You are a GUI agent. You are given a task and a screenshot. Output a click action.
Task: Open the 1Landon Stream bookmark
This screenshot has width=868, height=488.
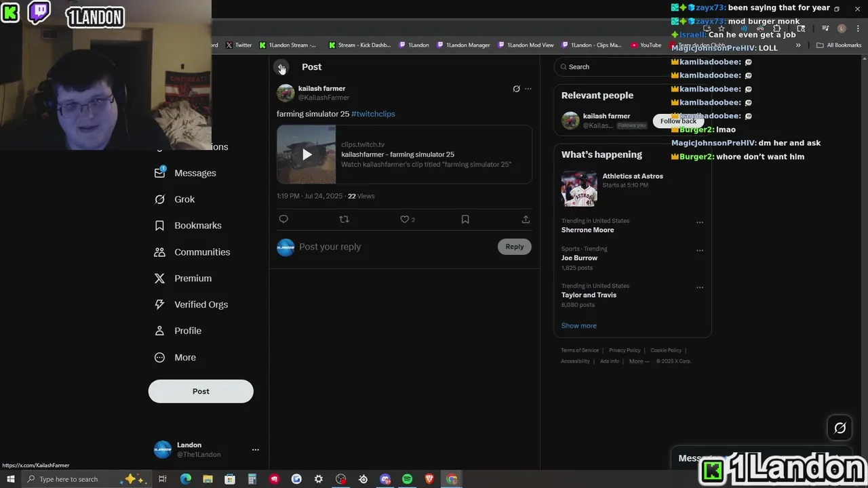(x=288, y=45)
